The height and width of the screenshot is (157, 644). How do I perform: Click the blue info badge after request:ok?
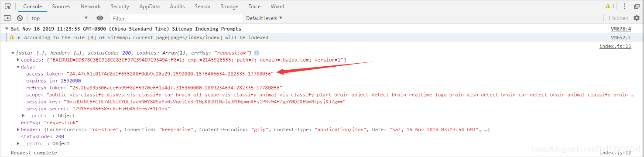click(x=257, y=53)
